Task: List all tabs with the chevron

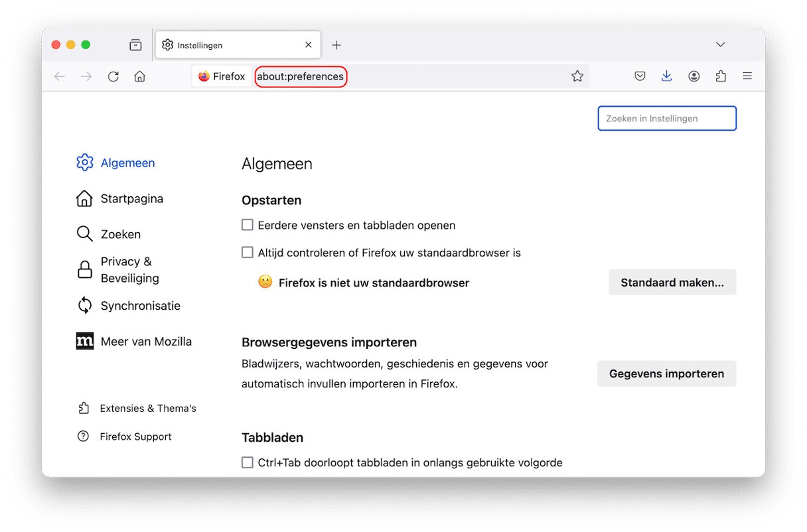Action: [720, 44]
